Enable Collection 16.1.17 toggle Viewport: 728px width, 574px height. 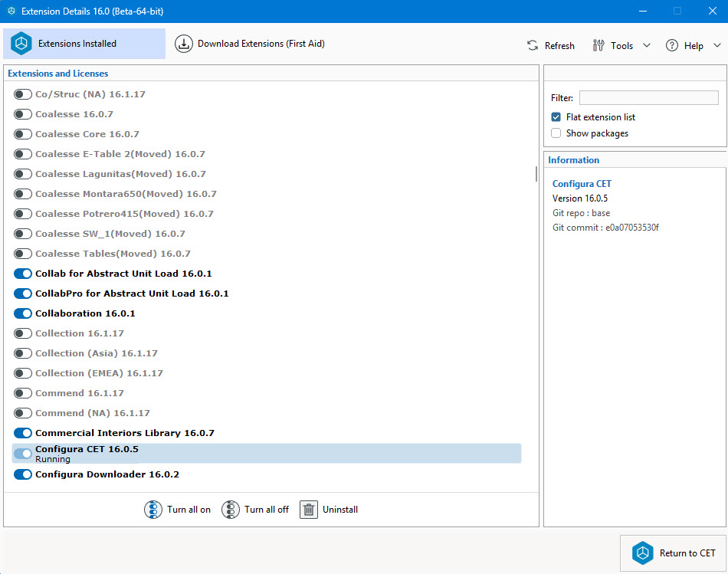[23, 334]
